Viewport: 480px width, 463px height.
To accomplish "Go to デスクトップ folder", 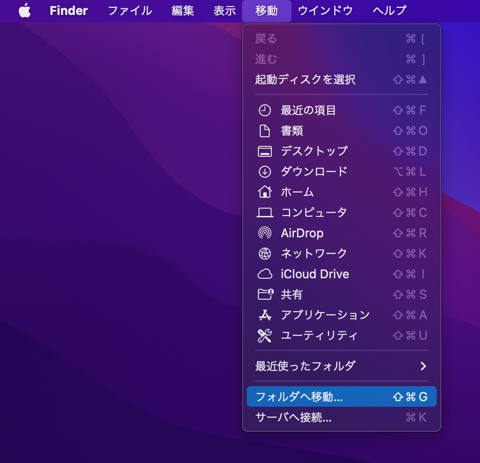I will click(x=342, y=151).
